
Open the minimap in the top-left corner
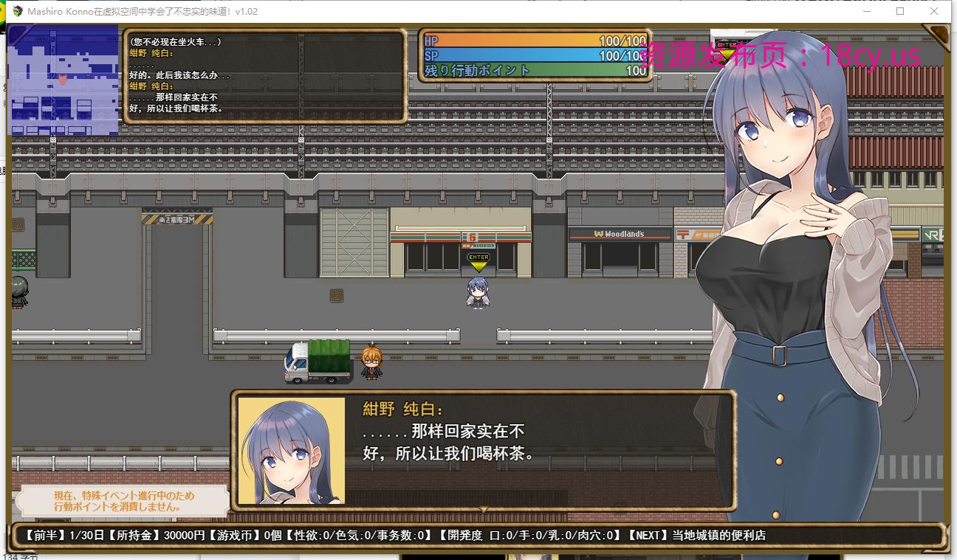(x=63, y=80)
